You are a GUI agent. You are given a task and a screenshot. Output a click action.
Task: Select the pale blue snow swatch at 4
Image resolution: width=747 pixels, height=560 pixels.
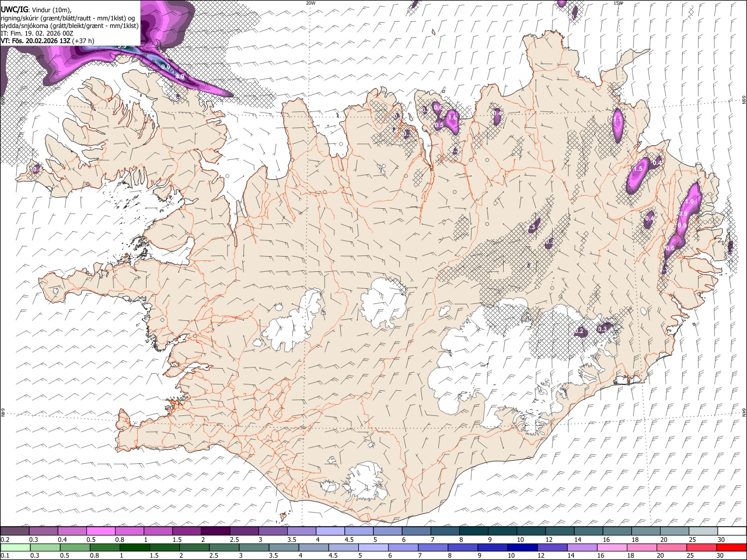[x=330, y=531]
